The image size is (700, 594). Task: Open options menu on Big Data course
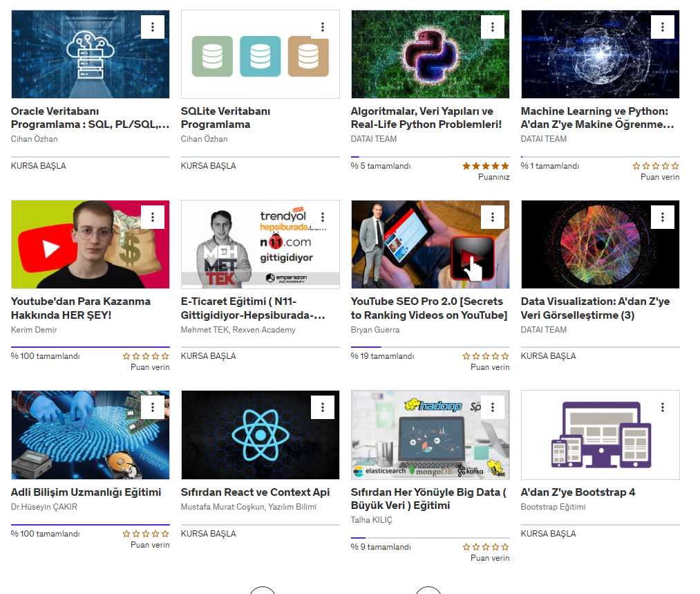(493, 407)
